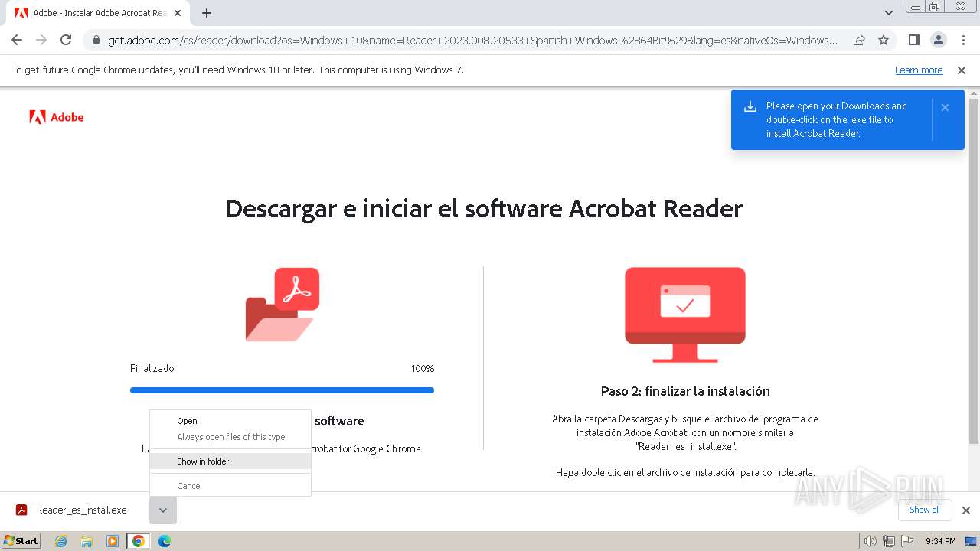Click the blue download progress bar
Image resolution: width=980 pixels, height=551 pixels.
(x=282, y=390)
